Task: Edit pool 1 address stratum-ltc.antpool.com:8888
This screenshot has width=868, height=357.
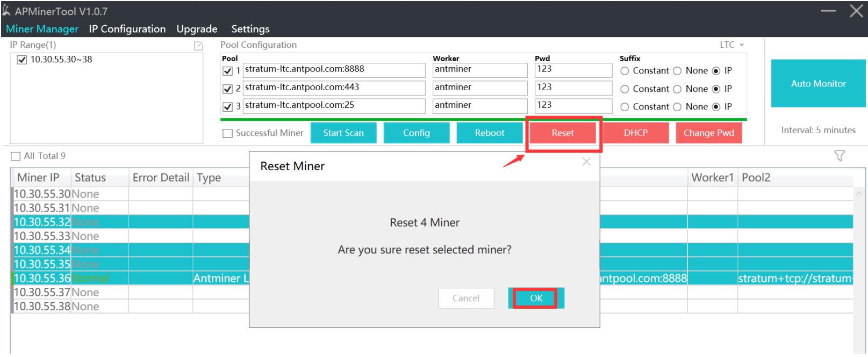Action: [334, 70]
